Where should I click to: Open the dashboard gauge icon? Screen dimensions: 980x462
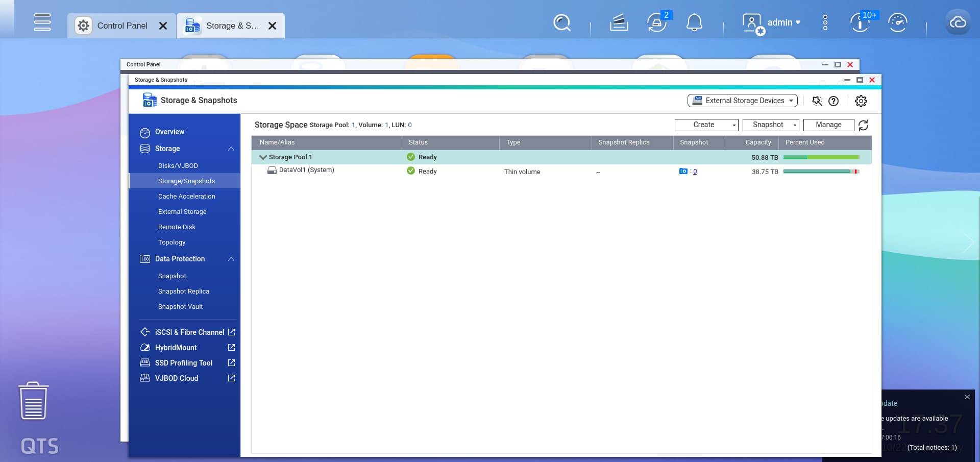point(897,23)
